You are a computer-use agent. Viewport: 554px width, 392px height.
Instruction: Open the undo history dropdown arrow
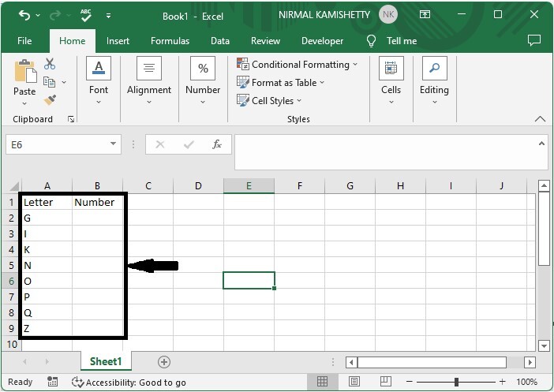coord(38,16)
